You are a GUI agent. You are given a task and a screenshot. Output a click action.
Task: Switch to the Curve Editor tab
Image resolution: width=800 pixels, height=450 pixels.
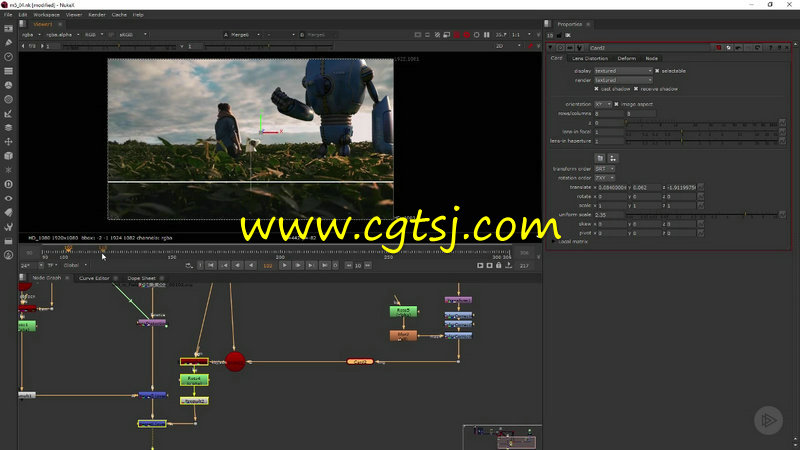pyautogui.click(x=94, y=278)
